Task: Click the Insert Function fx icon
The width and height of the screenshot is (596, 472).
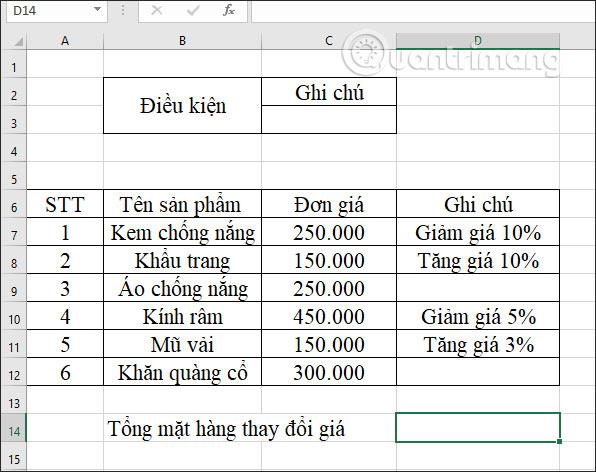Action: pos(229,11)
